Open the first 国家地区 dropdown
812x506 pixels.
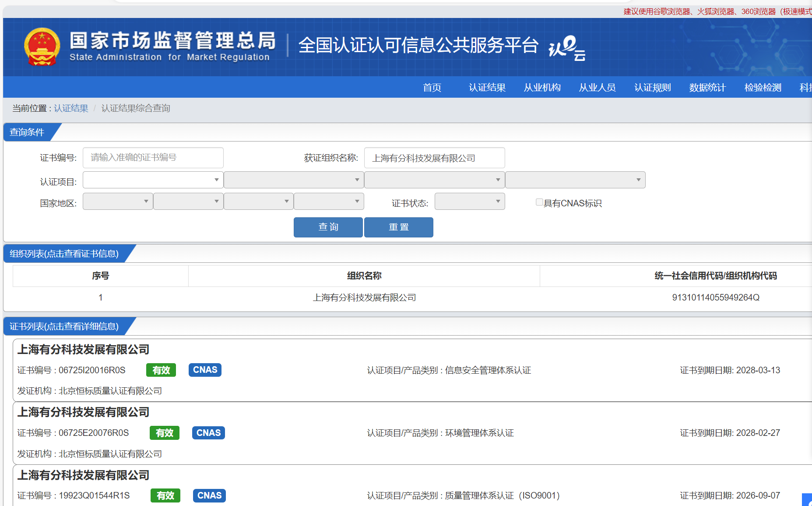click(118, 202)
